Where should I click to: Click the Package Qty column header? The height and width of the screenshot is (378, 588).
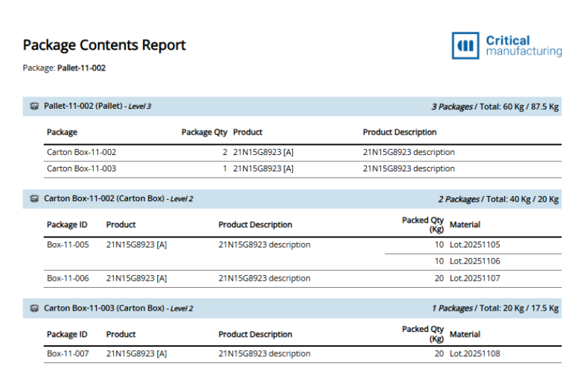(x=204, y=132)
